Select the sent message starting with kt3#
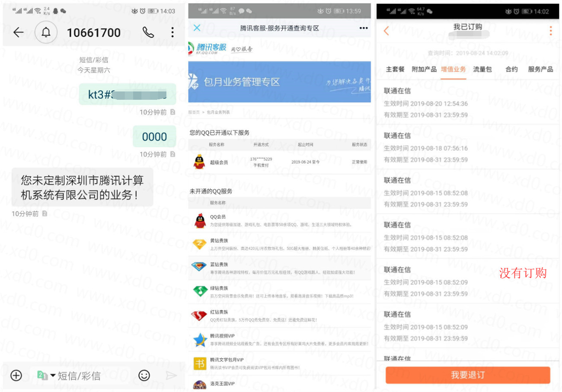 coord(128,94)
